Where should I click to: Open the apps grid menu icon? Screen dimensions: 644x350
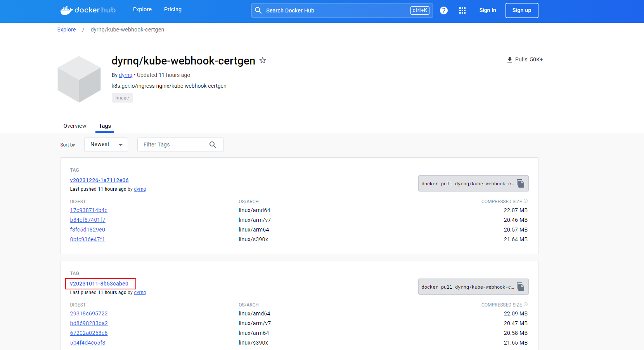462,10
